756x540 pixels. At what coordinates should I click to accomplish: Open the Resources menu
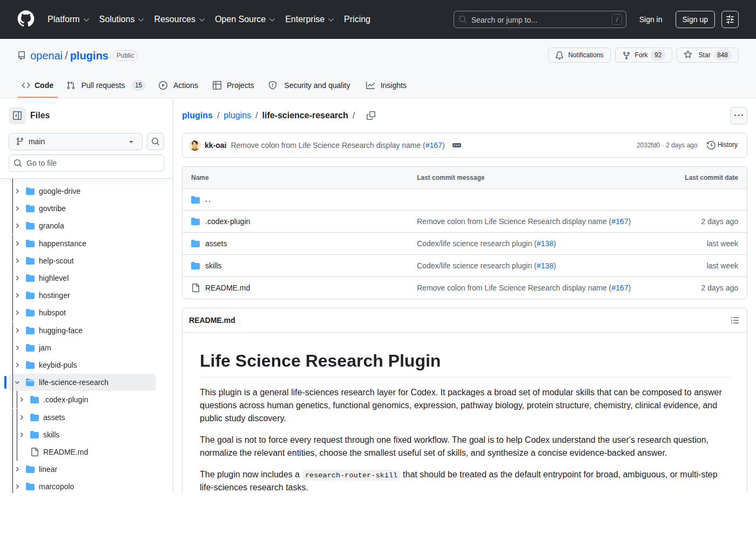point(179,19)
